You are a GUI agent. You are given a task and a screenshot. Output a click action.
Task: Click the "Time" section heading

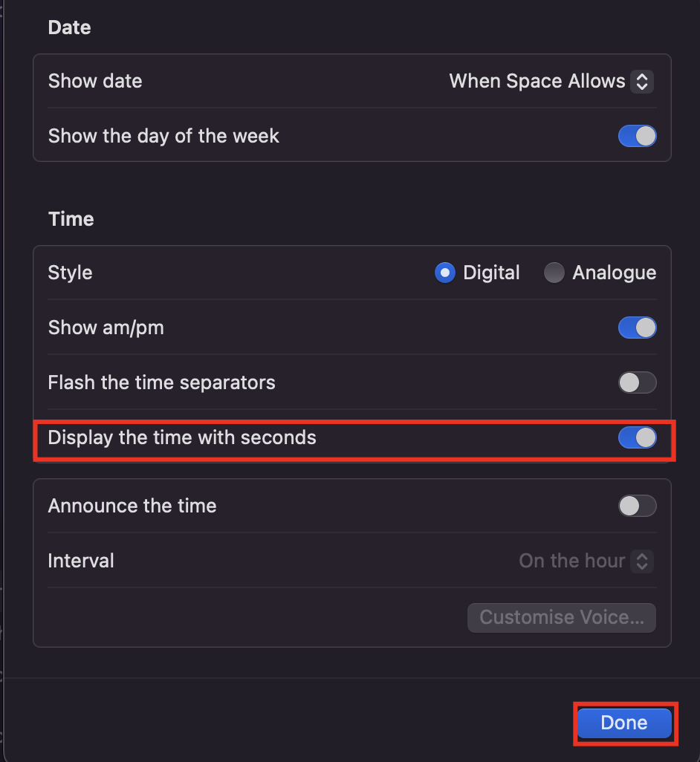[x=71, y=219]
